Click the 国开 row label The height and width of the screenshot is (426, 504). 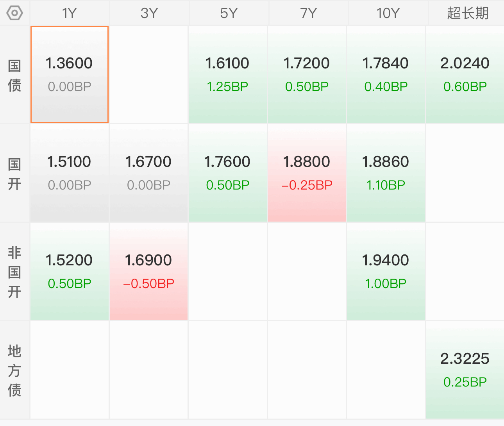(14, 174)
